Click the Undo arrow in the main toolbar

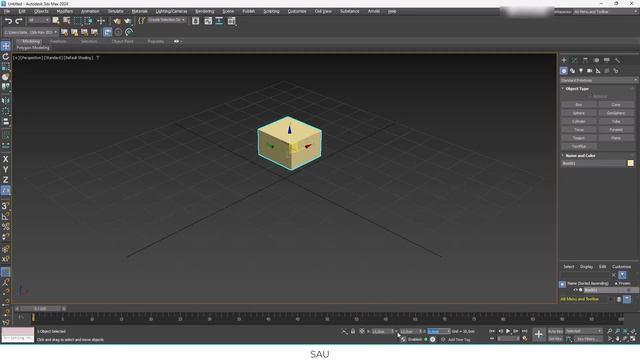click(x=8, y=20)
